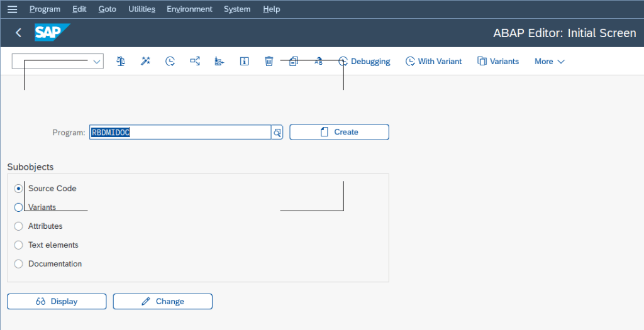Click the Environment Analysis hierarchy icon
Image resolution: width=644 pixels, height=330 pixels.
[219, 61]
